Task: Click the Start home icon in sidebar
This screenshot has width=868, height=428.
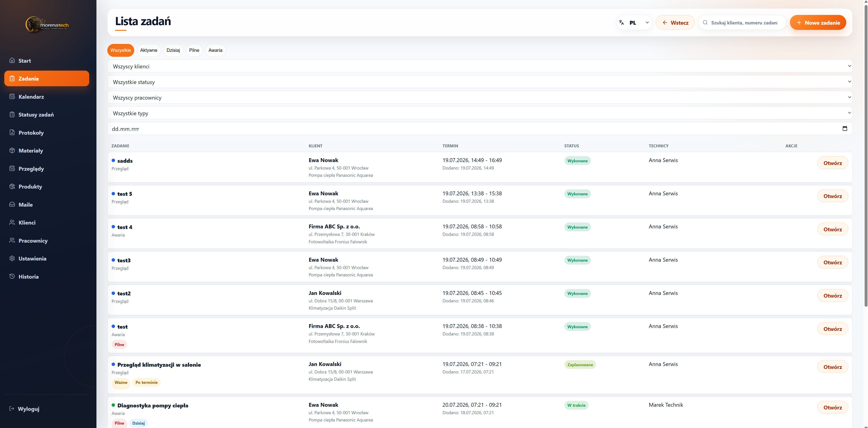Action: coord(12,60)
